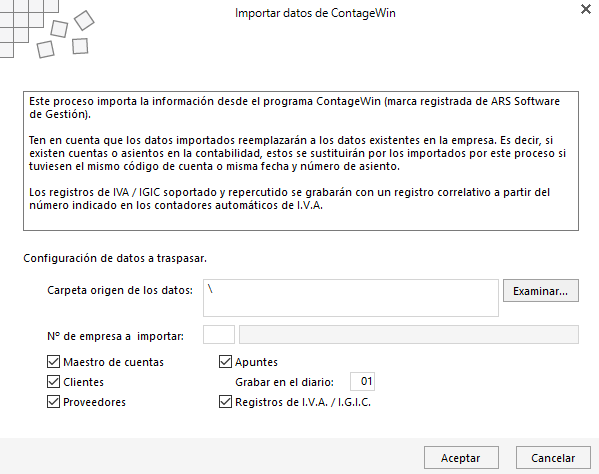Disable the Proveedores checkbox

pos(53,402)
